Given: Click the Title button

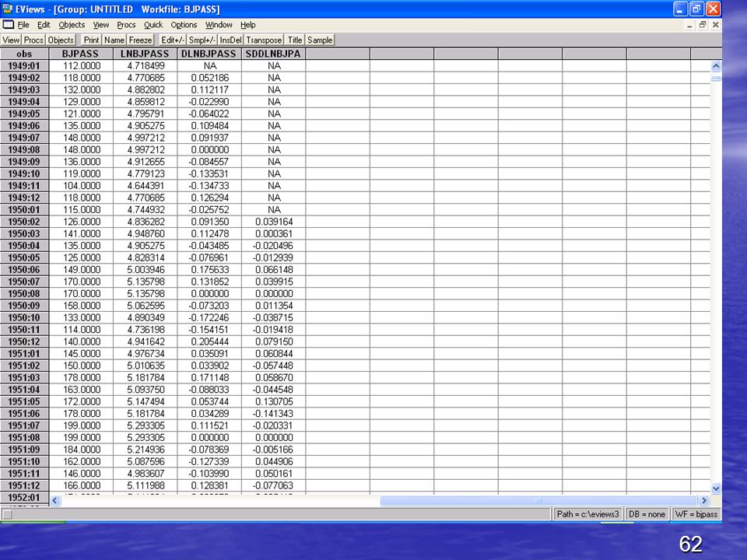Looking at the screenshot, I should click(x=295, y=40).
